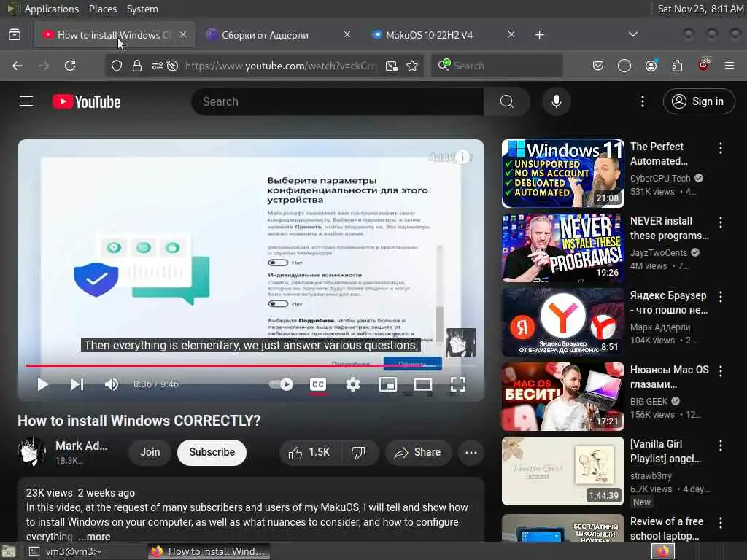Open the Places menu

(x=102, y=9)
